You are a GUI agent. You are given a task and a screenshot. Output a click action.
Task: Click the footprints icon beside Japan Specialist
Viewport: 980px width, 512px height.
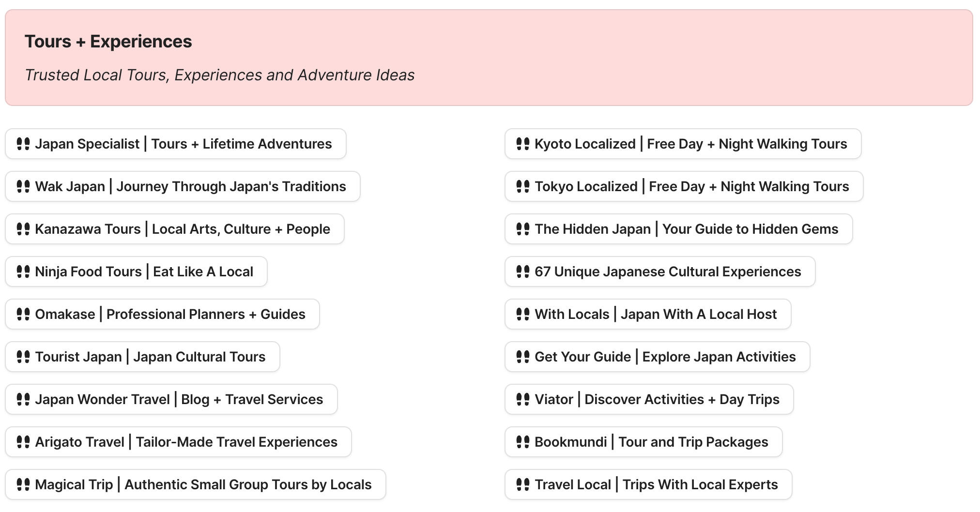(x=22, y=144)
